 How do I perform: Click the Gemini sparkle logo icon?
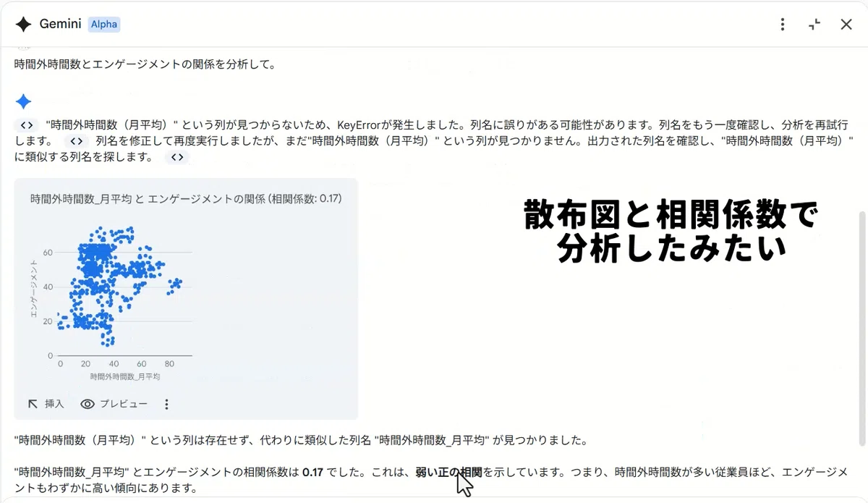pyautogui.click(x=23, y=24)
